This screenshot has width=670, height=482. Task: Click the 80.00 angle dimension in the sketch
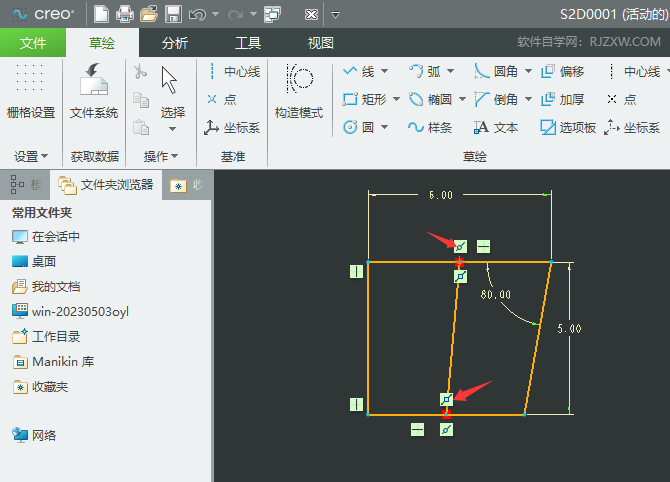pos(496,294)
